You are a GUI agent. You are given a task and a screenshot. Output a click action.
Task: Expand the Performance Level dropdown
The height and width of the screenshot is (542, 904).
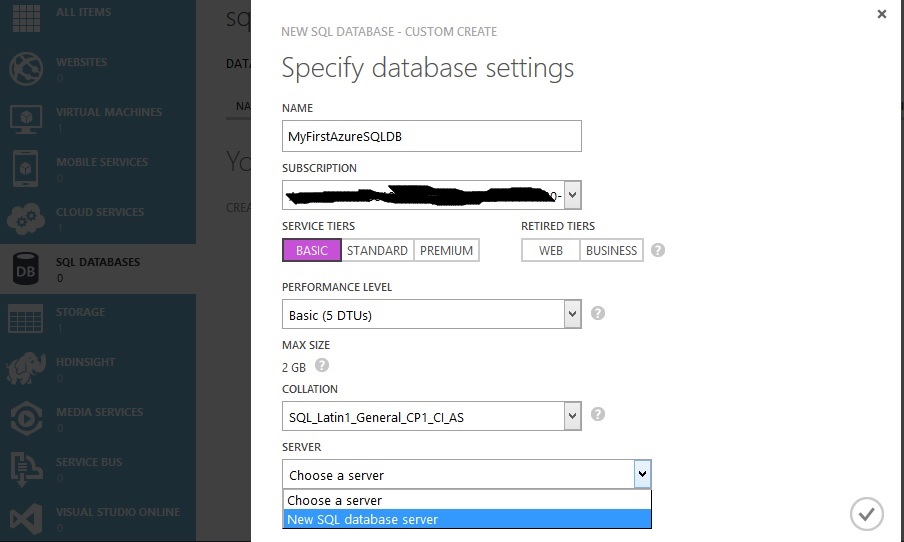[572, 315]
